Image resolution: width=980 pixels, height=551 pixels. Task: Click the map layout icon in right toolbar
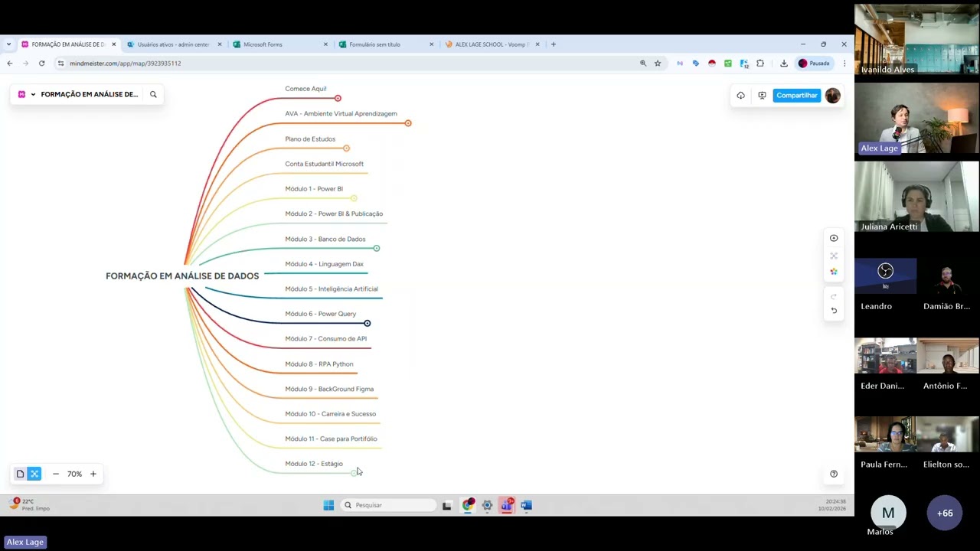[834, 256]
